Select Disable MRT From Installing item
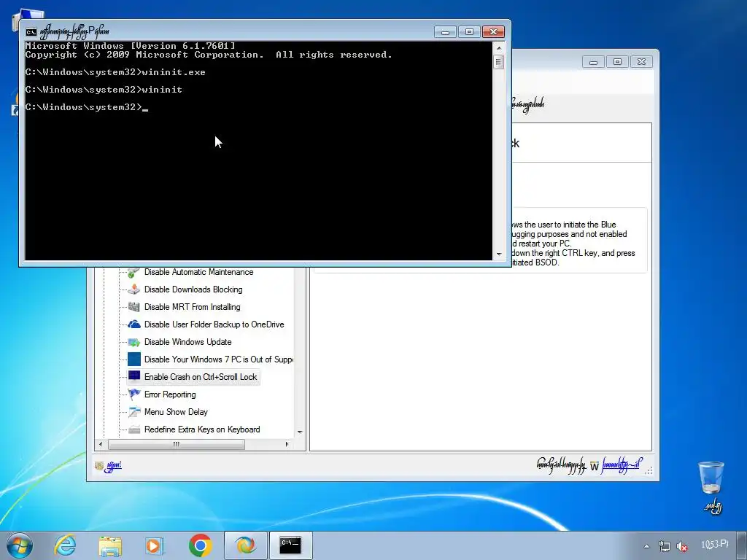This screenshot has height=560, width=747. [x=192, y=307]
